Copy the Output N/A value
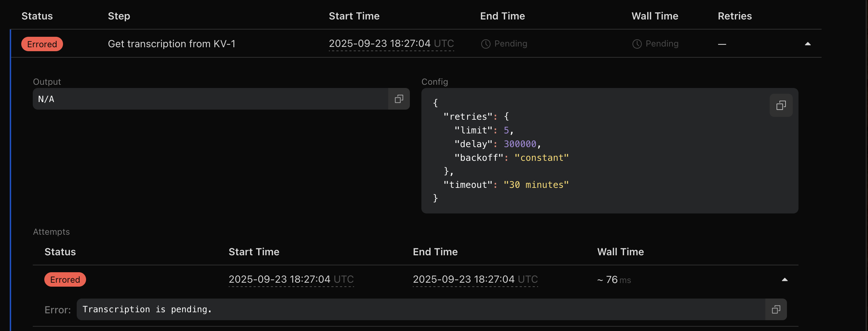 click(x=399, y=99)
